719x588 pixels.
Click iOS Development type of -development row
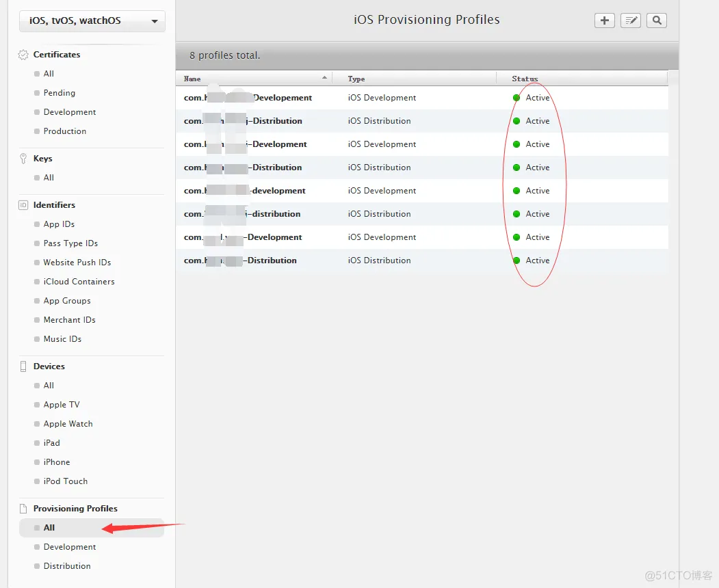382,191
